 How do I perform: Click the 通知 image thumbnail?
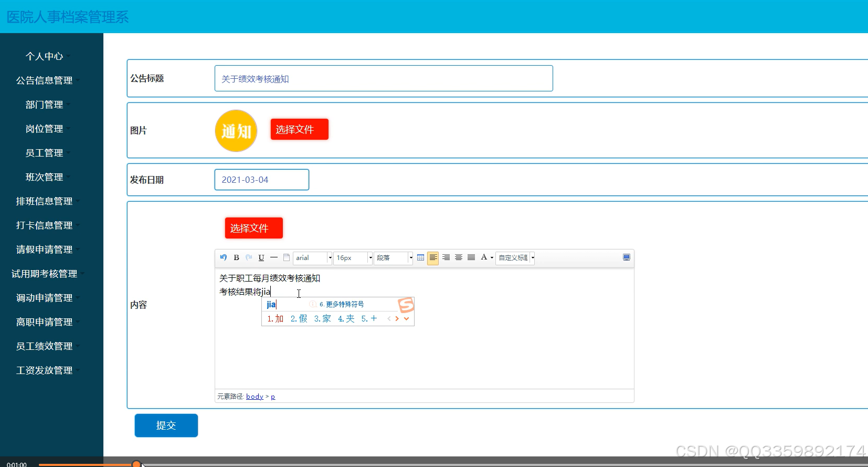(236, 131)
